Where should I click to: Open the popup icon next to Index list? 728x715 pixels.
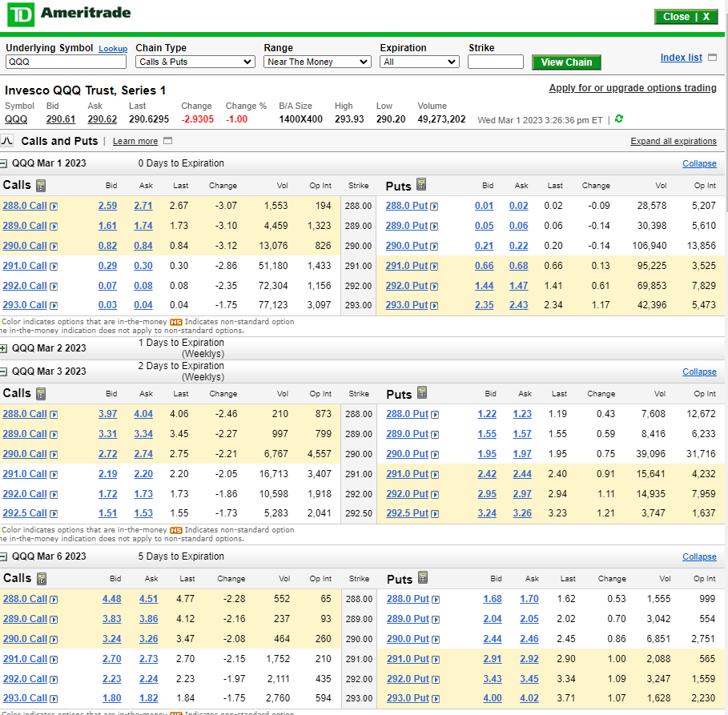[712, 58]
